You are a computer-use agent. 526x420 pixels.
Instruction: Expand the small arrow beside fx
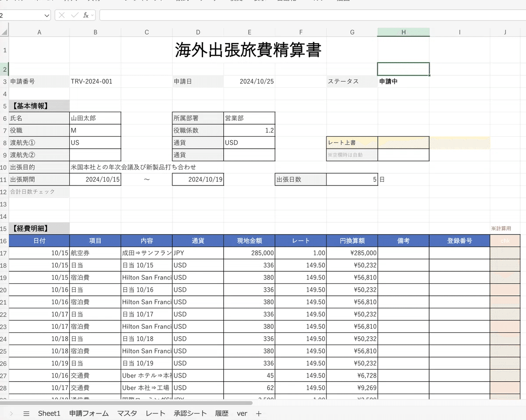click(x=92, y=15)
